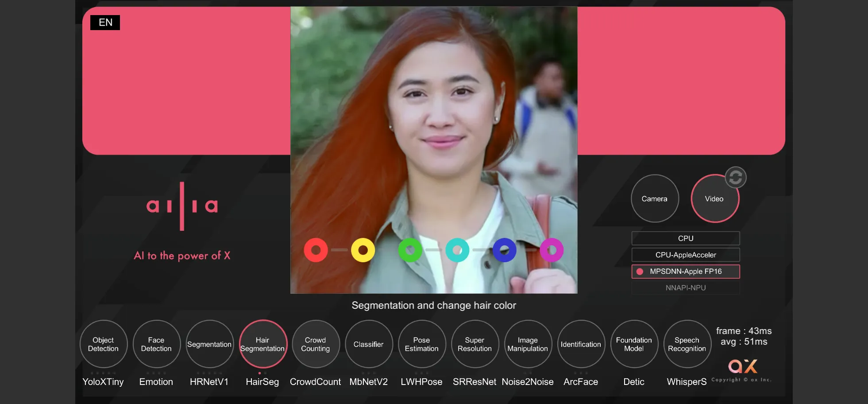Select CPU-AppleAcceler backend
Screen dimensions: 868x404
pyautogui.click(x=686, y=255)
